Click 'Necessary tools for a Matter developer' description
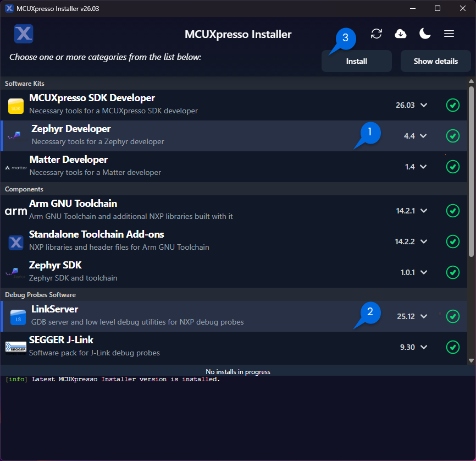The image size is (476, 461). (95, 172)
